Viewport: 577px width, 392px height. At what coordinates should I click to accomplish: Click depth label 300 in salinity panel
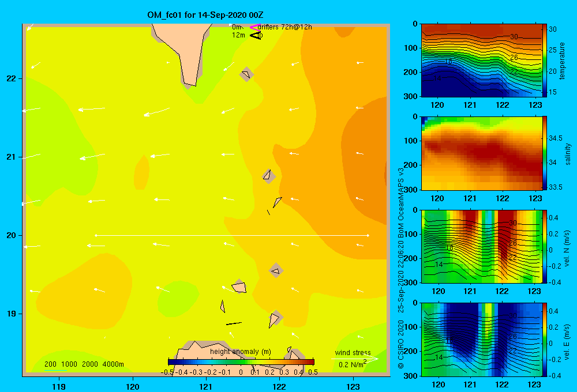(412, 190)
